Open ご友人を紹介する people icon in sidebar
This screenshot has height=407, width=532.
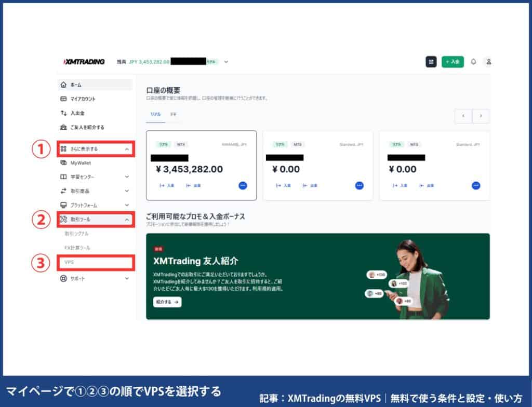click(x=63, y=127)
